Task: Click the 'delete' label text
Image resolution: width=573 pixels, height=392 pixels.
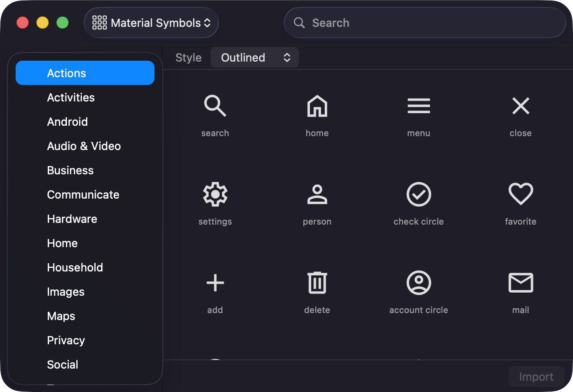Action: click(317, 310)
